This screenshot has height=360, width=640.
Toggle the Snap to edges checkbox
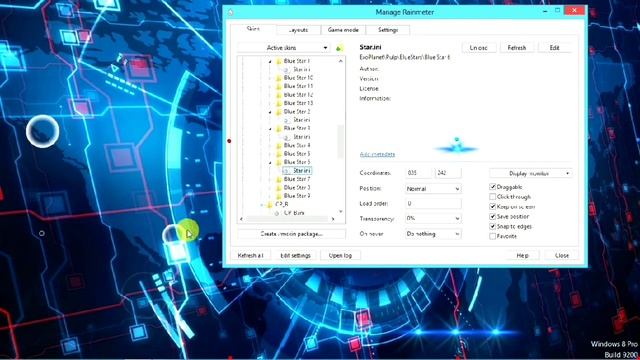click(x=493, y=226)
